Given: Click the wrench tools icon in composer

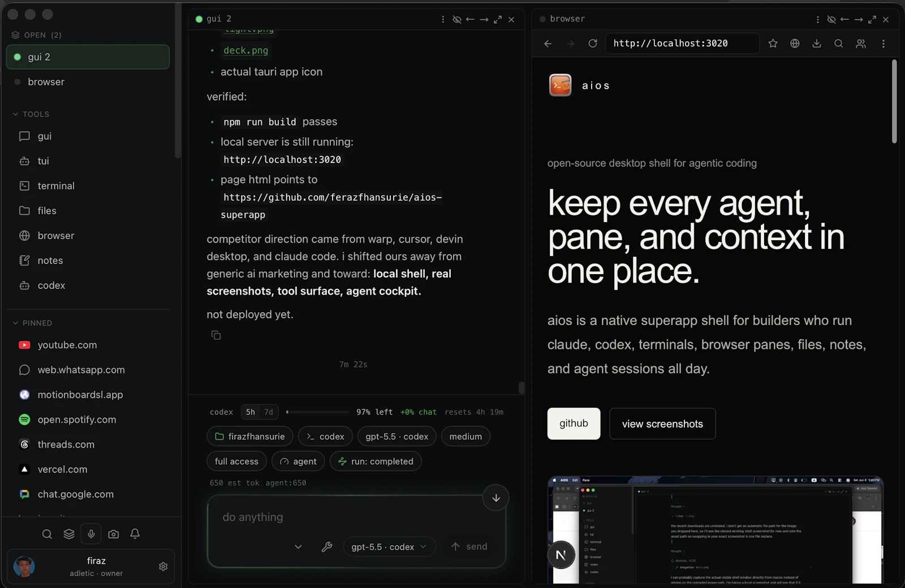Looking at the screenshot, I should [x=327, y=547].
